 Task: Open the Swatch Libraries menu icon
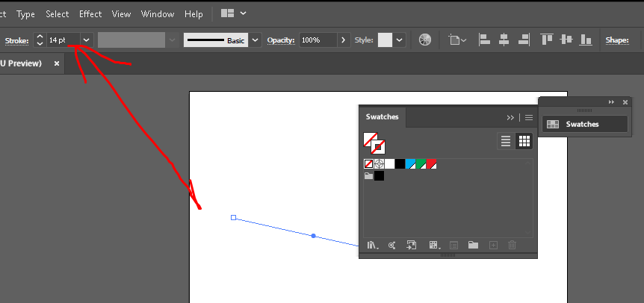[373, 246]
